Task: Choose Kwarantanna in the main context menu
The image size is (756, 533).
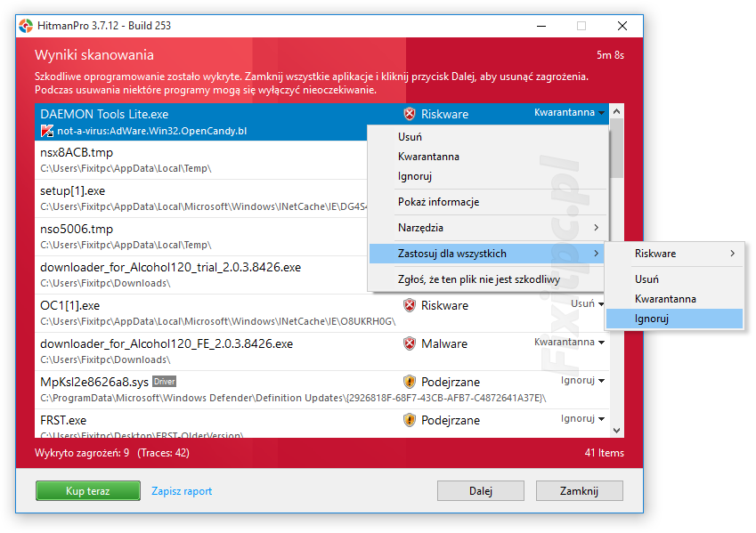Action: [x=486, y=157]
